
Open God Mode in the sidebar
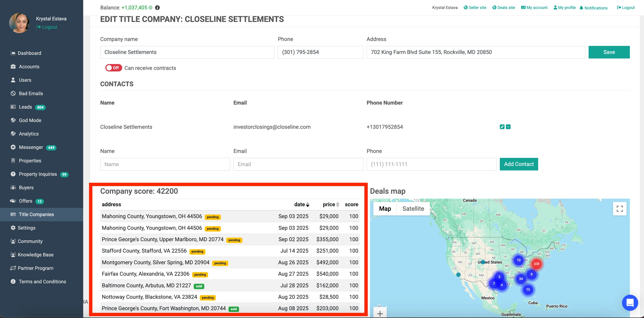point(30,120)
